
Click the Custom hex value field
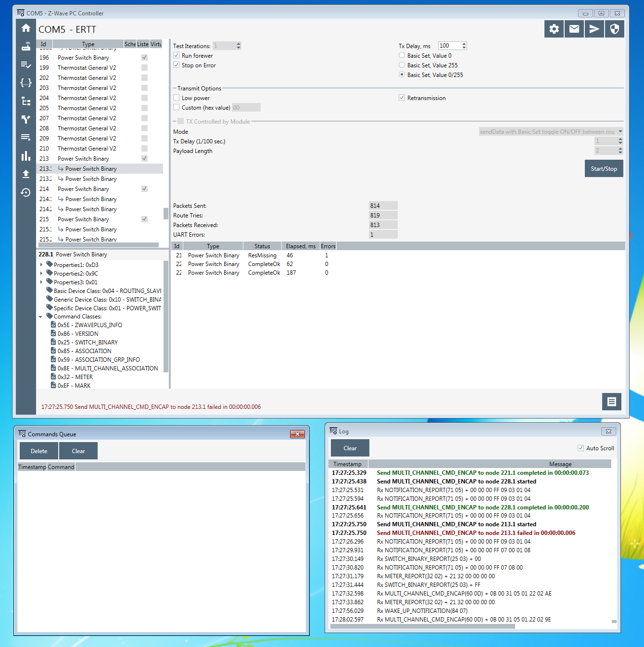tap(246, 107)
